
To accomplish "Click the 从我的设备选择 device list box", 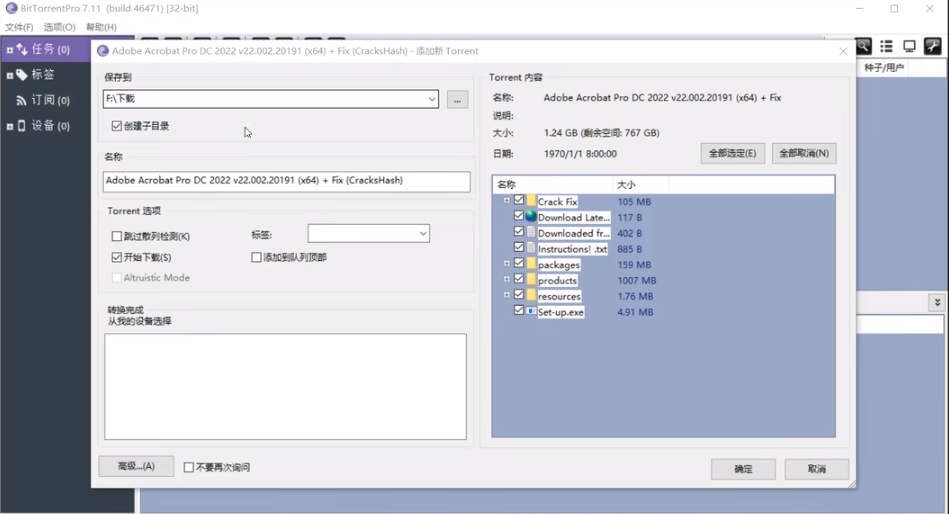I will pos(285,386).
